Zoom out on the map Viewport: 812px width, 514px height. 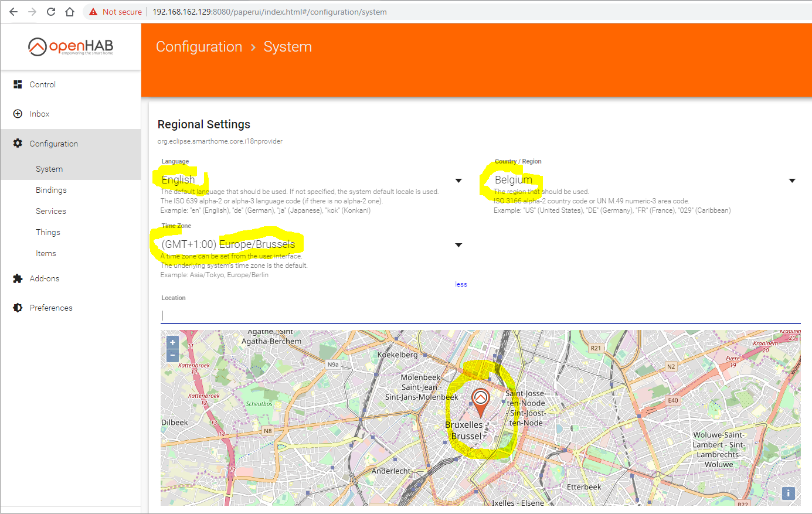click(172, 355)
